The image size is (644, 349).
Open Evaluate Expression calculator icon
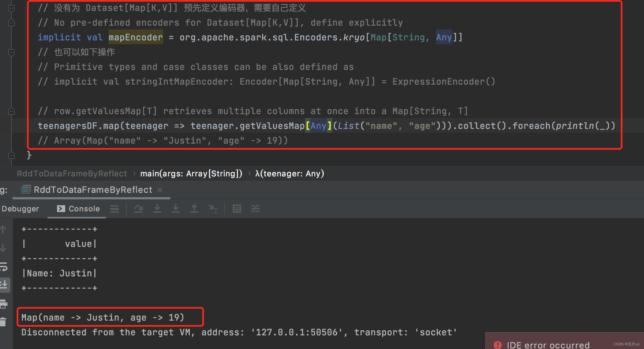237,209
